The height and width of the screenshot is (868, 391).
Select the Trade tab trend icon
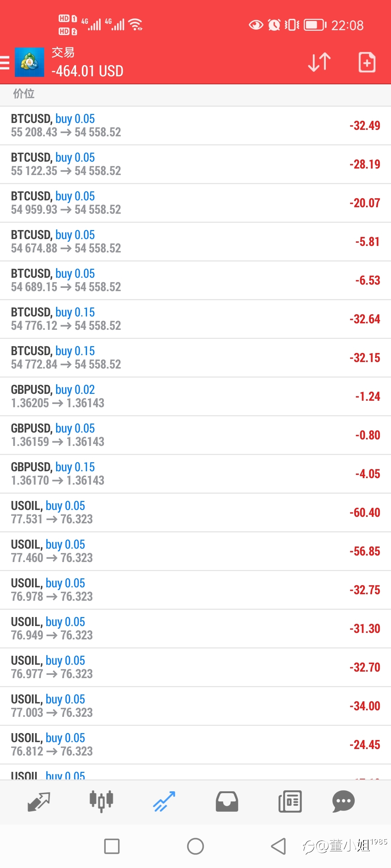[x=164, y=802]
